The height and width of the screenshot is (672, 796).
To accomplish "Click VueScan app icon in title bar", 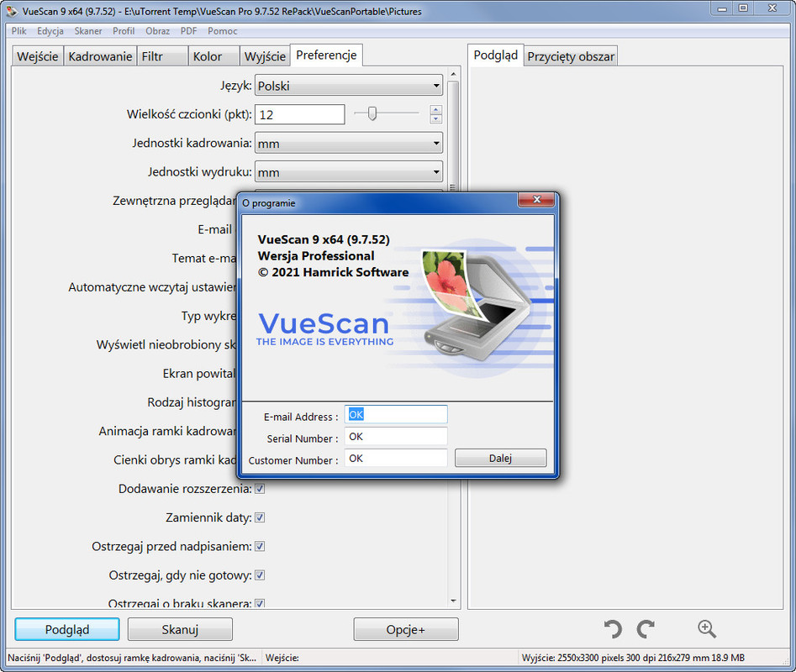I will pyautogui.click(x=11, y=11).
